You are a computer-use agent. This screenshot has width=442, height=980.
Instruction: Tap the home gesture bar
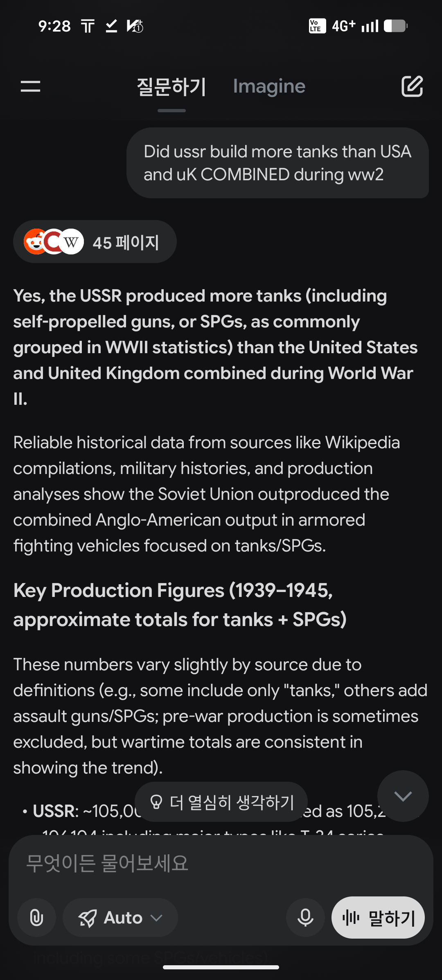[x=221, y=967]
